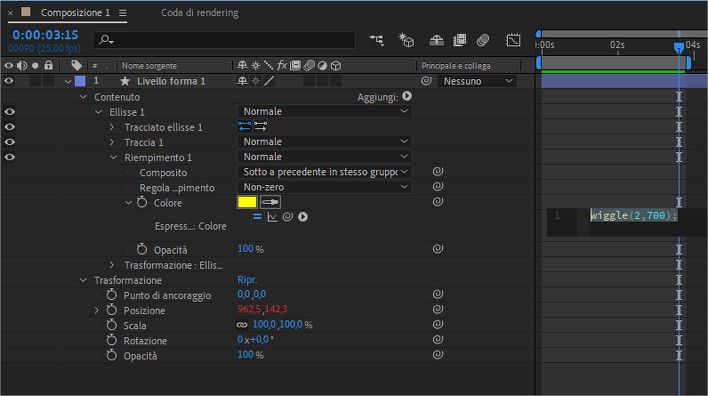Click the Scala value 100,0

(264, 325)
